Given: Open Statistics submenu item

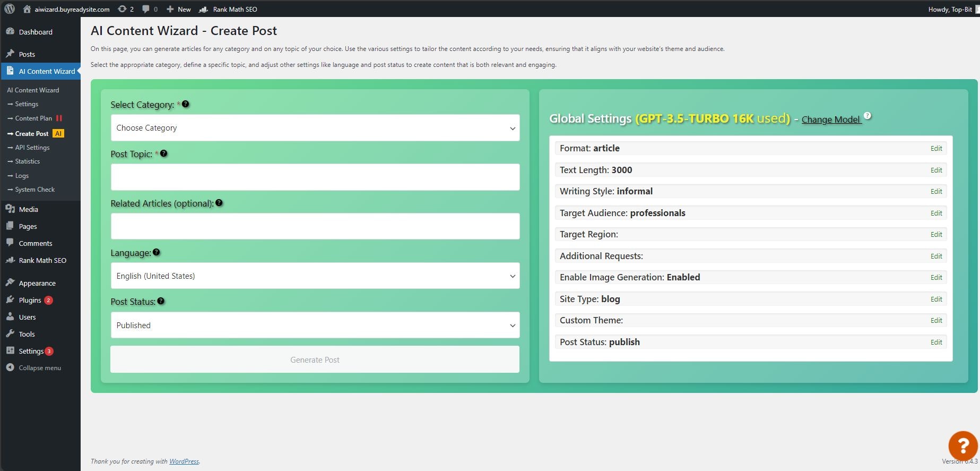Looking at the screenshot, I should [x=28, y=161].
